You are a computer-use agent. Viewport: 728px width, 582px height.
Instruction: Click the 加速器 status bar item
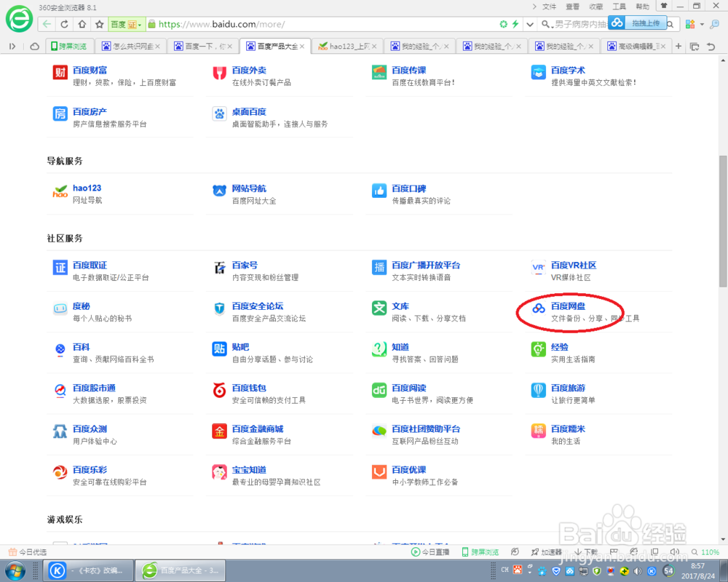pyautogui.click(x=547, y=552)
